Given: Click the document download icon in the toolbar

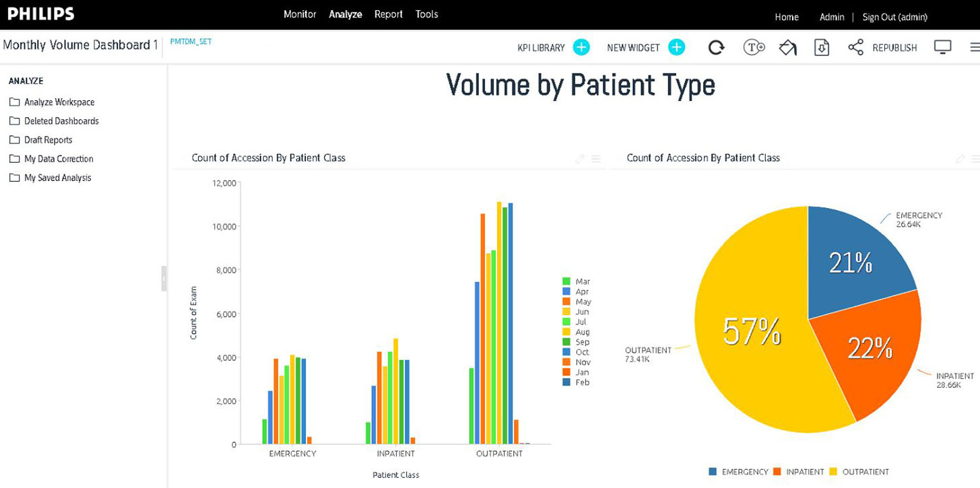Looking at the screenshot, I should click(x=822, y=47).
